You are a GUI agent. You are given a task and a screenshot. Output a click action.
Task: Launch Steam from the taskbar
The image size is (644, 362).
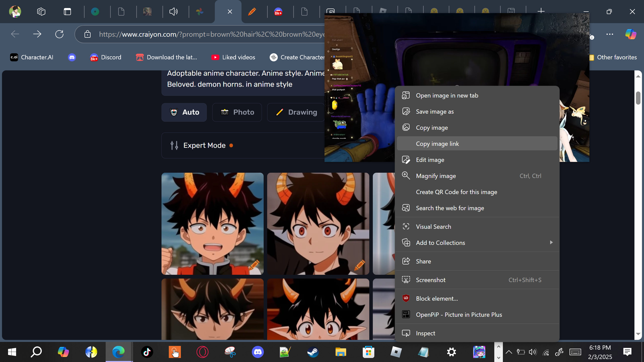tap(313, 352)
